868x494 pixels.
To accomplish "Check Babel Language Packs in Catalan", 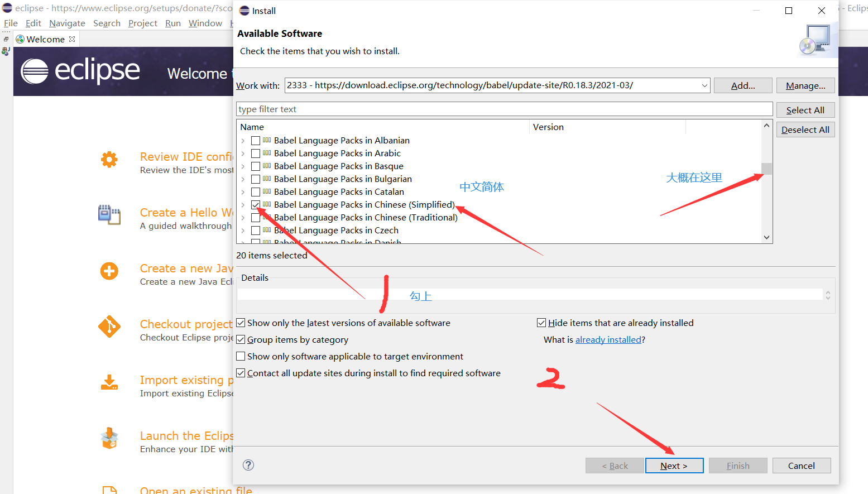I will coord(256,192).
